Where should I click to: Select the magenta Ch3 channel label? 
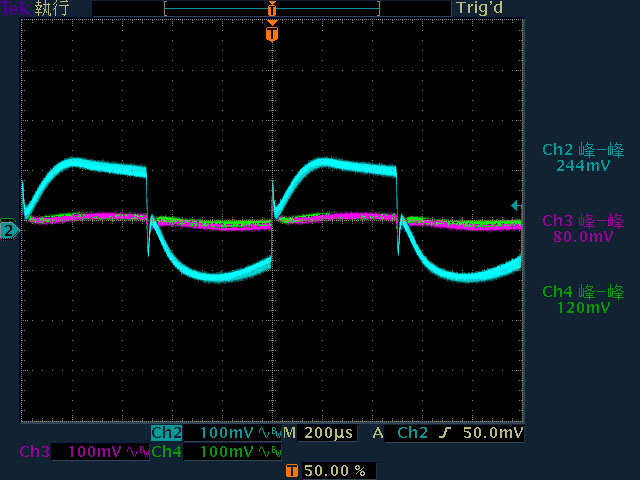pyautogui.click(x=35, y=452)
